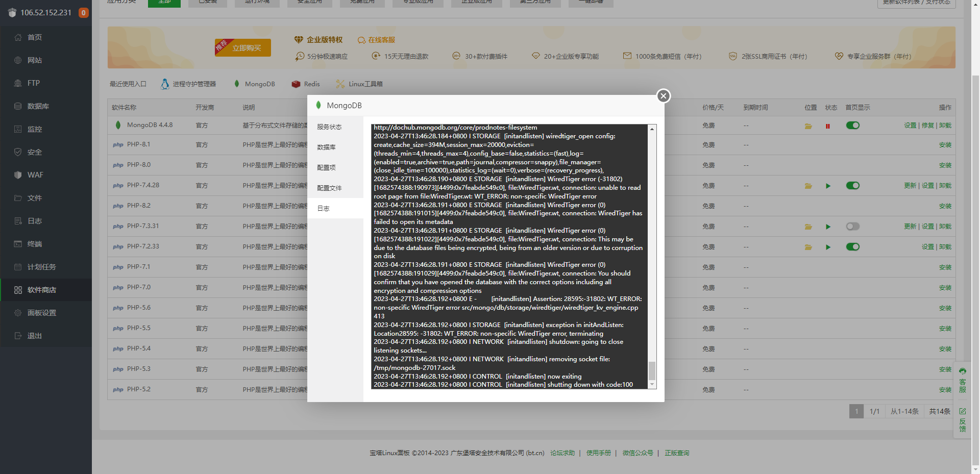Open the 文件 files section
This screenshot has height=474, width=980.
[35, 198]
